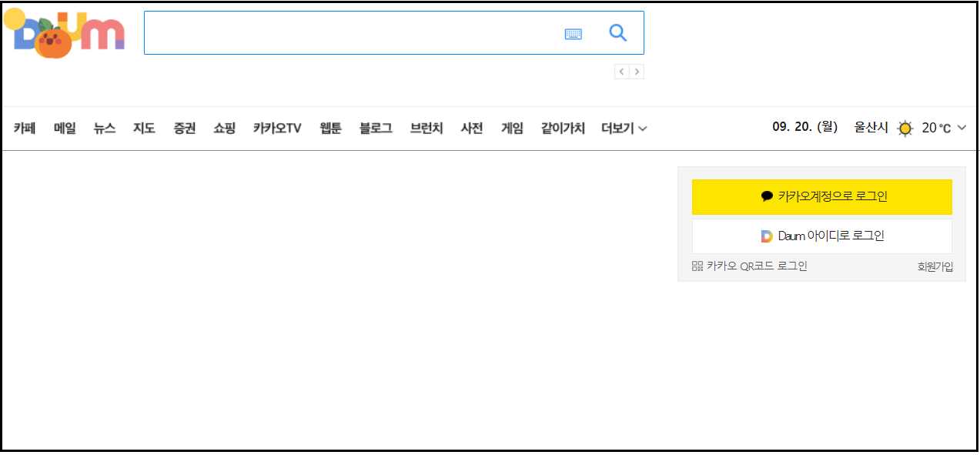Click the sunny weather icon
The width and height of the screenshot is (980, 455).
905,129
